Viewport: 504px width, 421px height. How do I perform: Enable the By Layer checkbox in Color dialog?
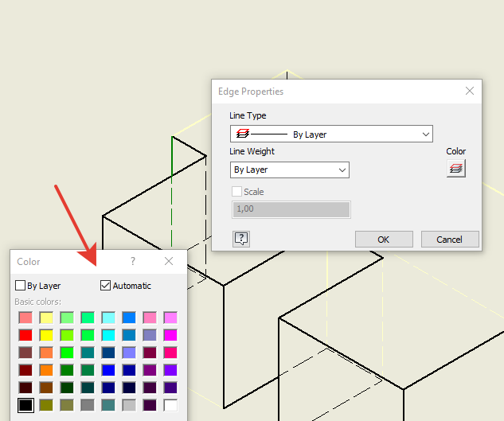(20, 286)
